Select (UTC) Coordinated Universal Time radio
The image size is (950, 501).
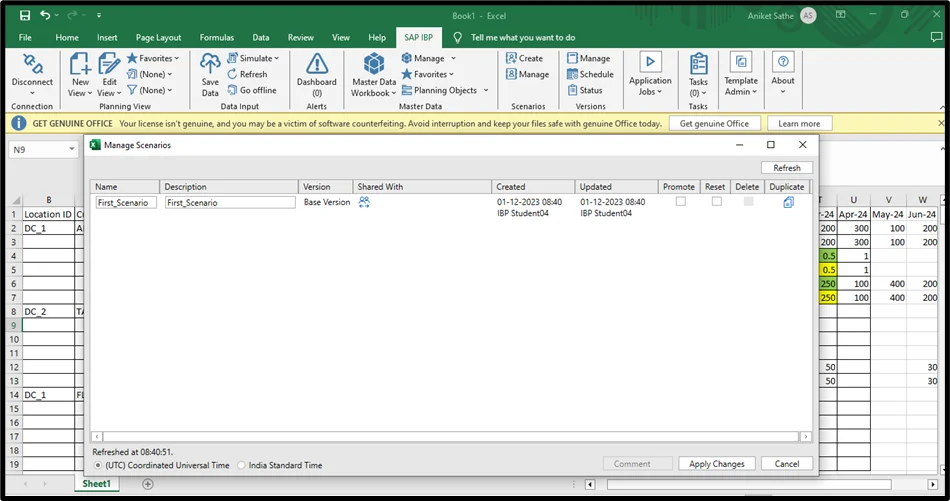(x=98, y=465)
